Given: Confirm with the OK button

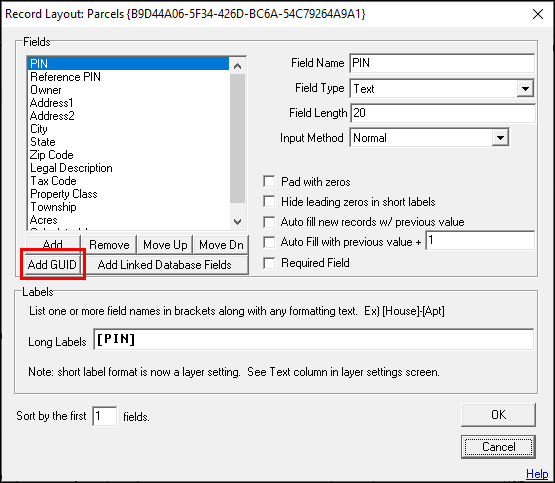Looking at the screenshot, I should tap(498, 415).
